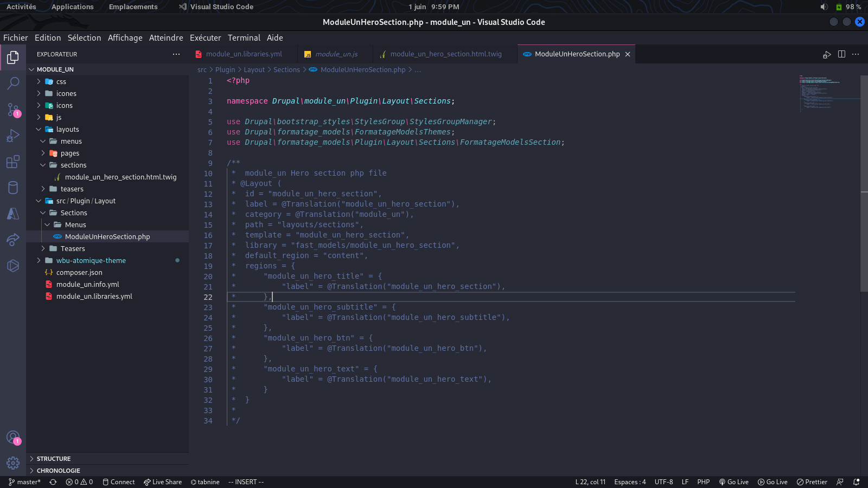The height and width of the screenshot is (488, 868).
Task: Open Accounts menu icon
Action: point(13,438)
